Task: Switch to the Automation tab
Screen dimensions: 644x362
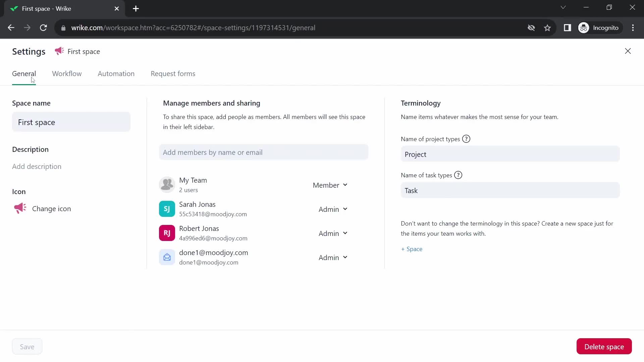Action: 116,74
